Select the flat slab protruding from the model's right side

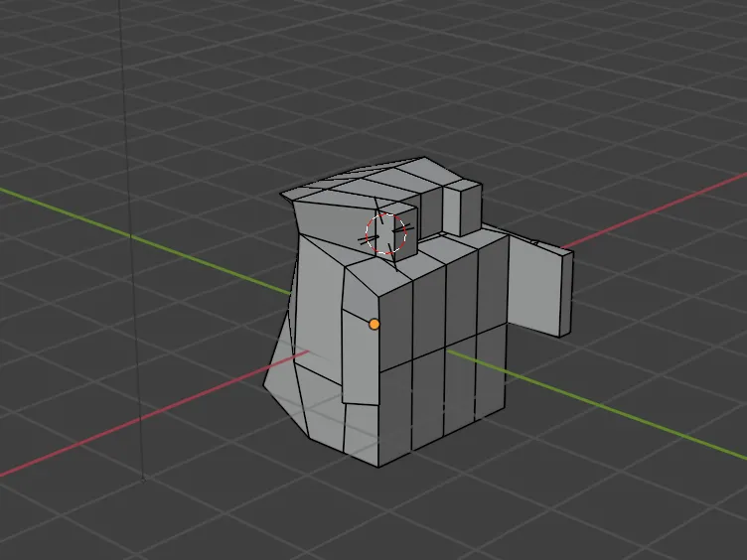(x=540, y=286)
